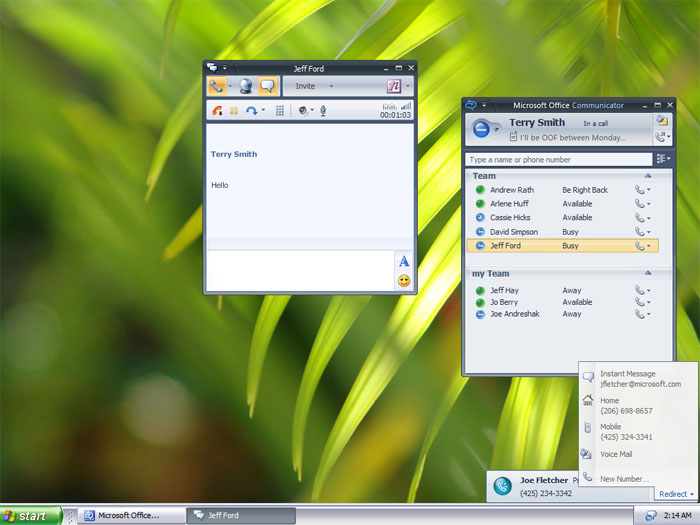Choose Voice Mail redirect option
700x525 pixels.
(638, 454)
